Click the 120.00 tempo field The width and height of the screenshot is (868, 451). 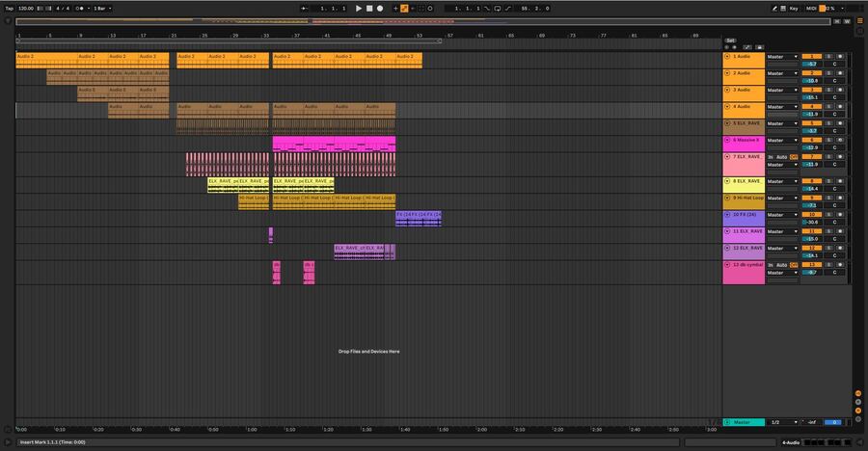coord(25,9)
